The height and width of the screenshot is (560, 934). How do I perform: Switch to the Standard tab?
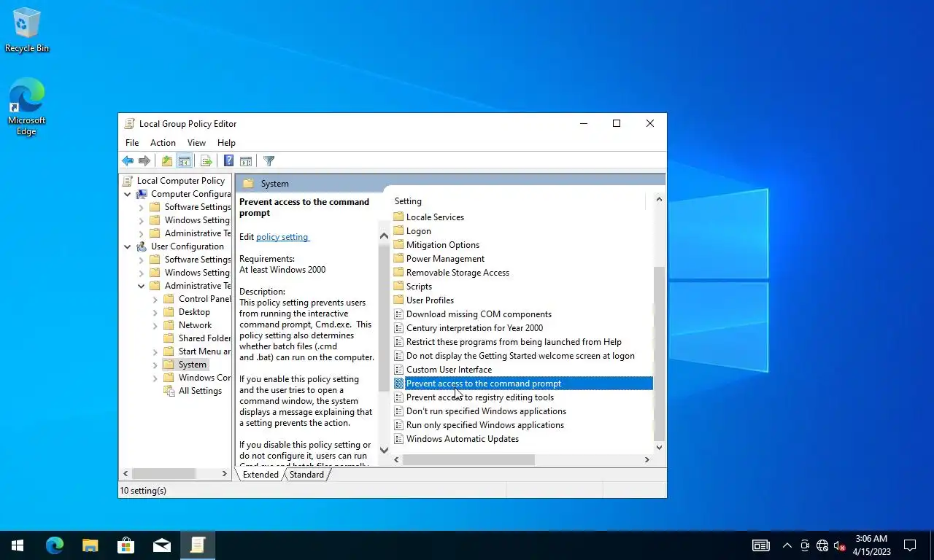click(306, 475)
